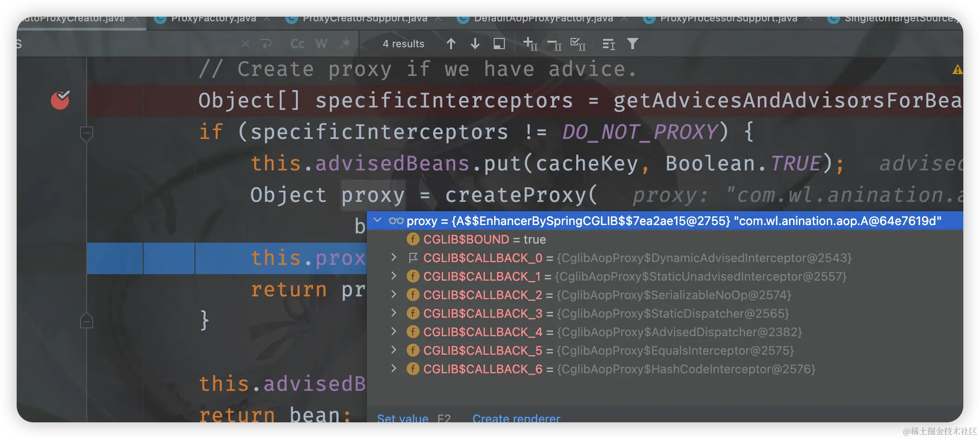Screen dimensions: 980x439
Task: Click field icon of CGLIB$CALLBACK_2
Action: coord(413,295)
